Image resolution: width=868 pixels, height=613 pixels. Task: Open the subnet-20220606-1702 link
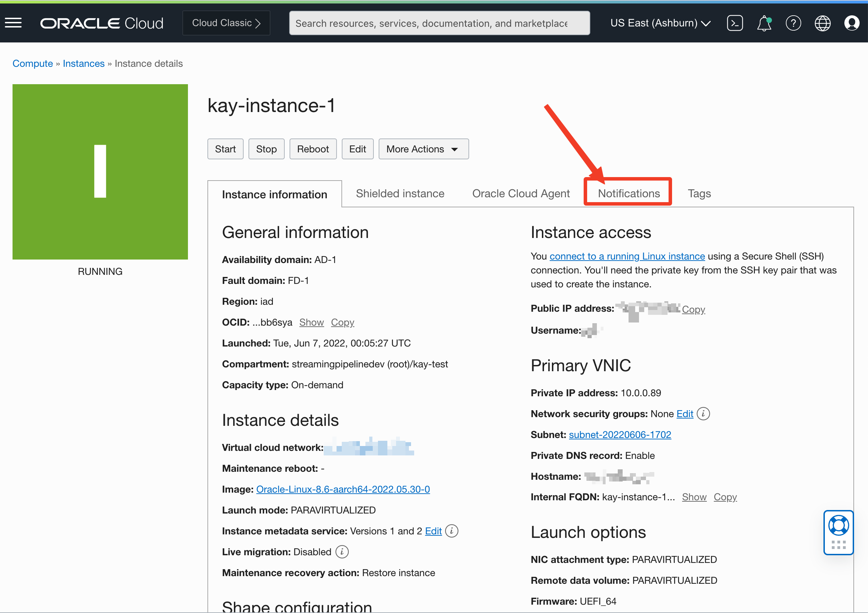tap(620, 435)
